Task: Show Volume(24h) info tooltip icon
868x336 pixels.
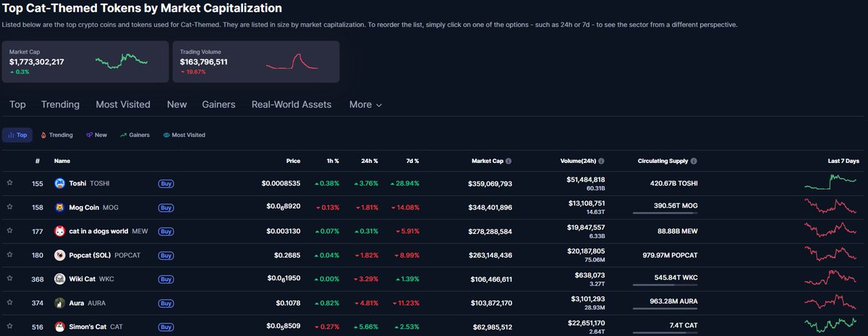Action: click(602, 161)
